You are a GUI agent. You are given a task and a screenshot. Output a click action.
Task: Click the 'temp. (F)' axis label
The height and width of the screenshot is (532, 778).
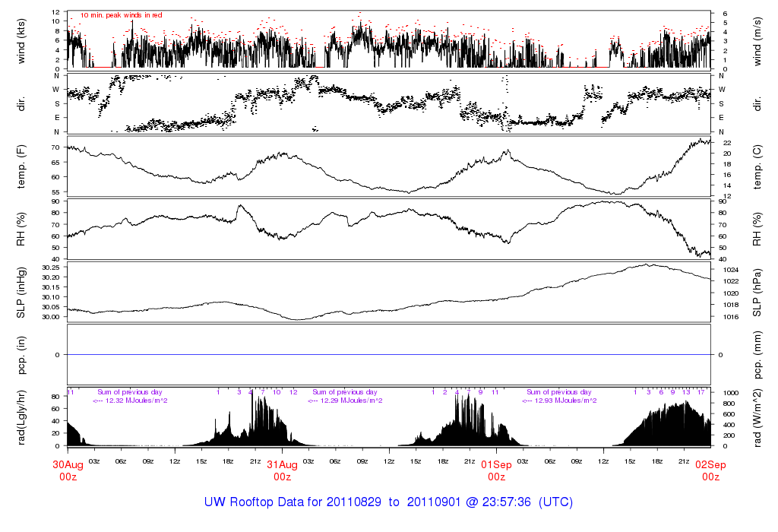[x=21, y=166]
